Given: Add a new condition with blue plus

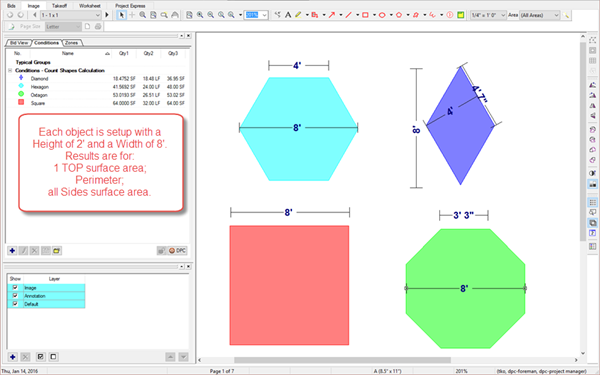Looking at the screenshot, I should (x=12, y=251).
